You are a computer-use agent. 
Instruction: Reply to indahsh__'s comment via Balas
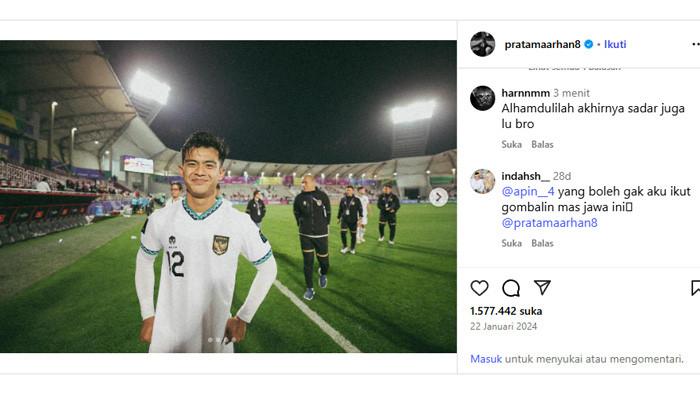pyautogui.click(x=542, y=243)
